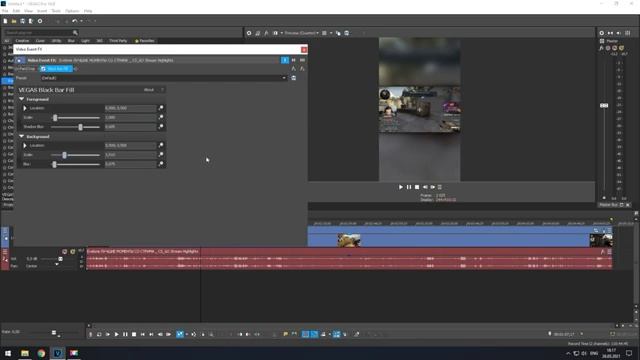Click the Save Snapshot to File icon
Screen dimensions: 640x360
coord(347,33)
